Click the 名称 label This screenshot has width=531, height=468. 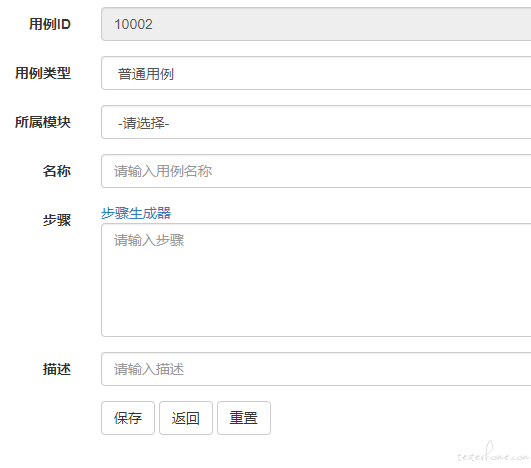(57, 171)
